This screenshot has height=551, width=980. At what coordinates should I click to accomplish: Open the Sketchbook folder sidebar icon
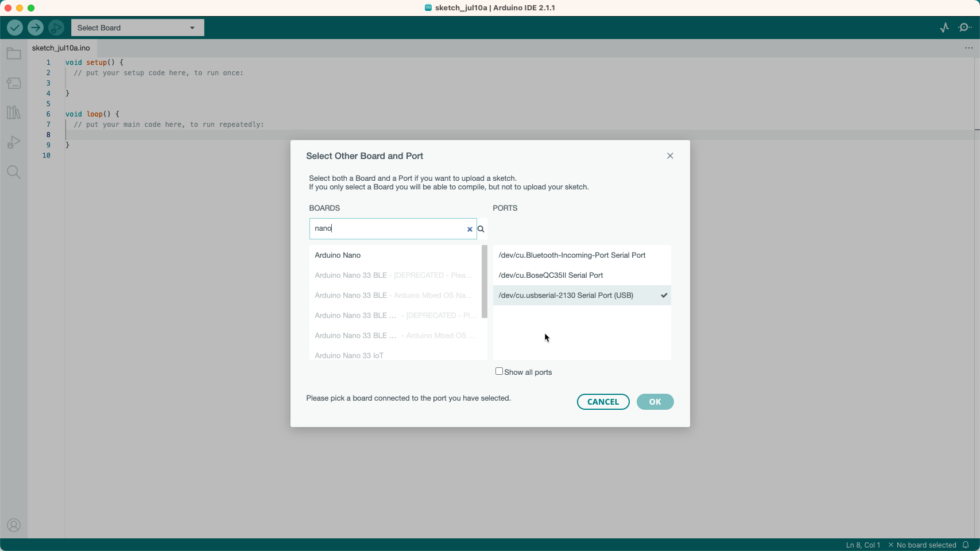tap(14, 54)
